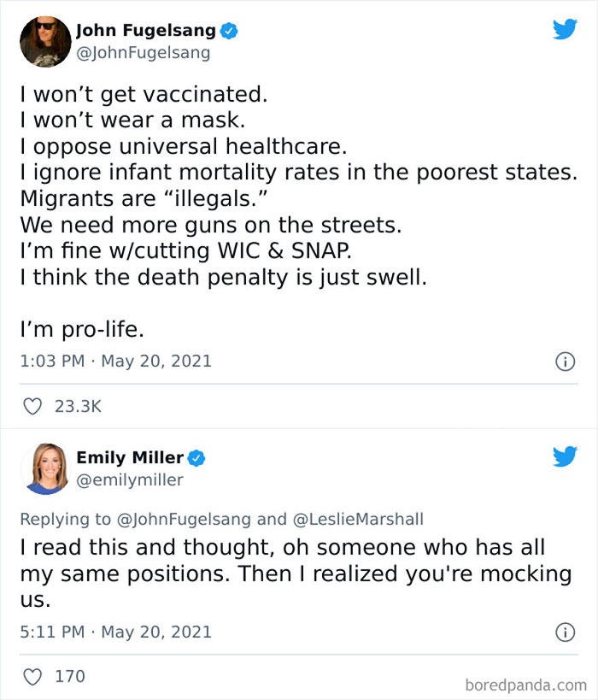
Task: Click the verified badge next to John Fugelsang
Action: [227, 28]
